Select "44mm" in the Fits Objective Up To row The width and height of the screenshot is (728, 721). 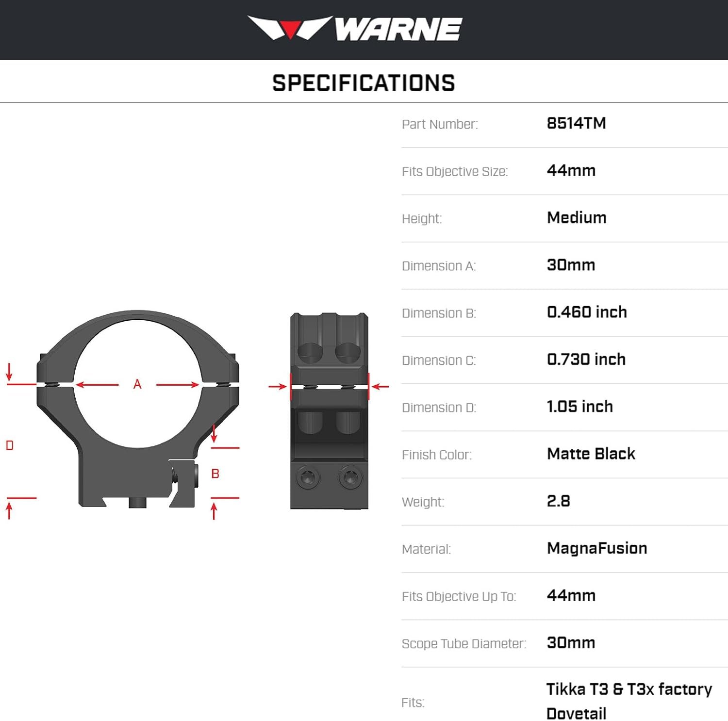pos(571,595)
